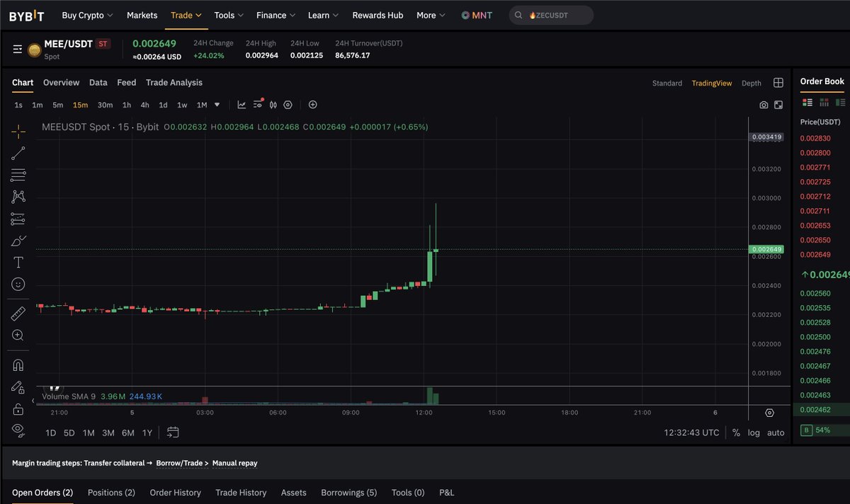
Task: Select the ruler measure tool
Action: point(18,313)
